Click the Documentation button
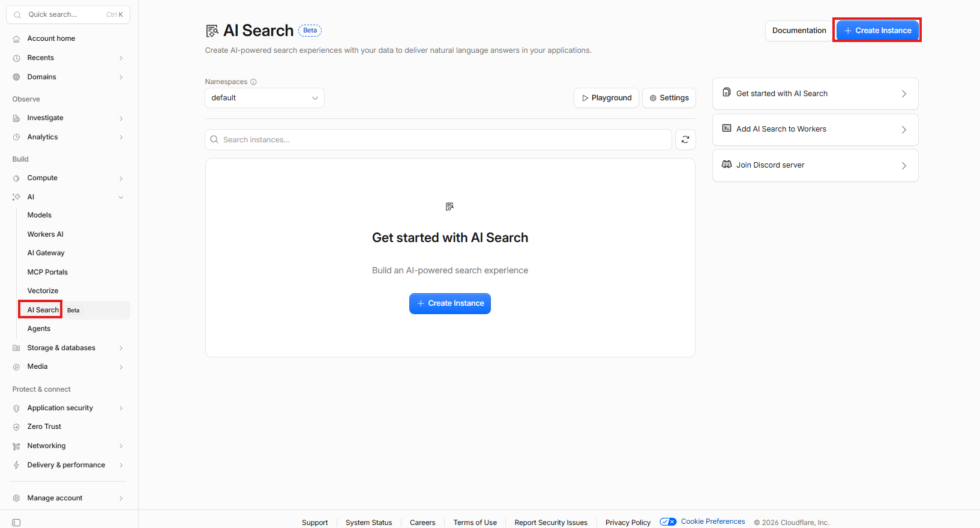Image resolution: width=980 pixels, height=528 pixels. click(799, 31)
